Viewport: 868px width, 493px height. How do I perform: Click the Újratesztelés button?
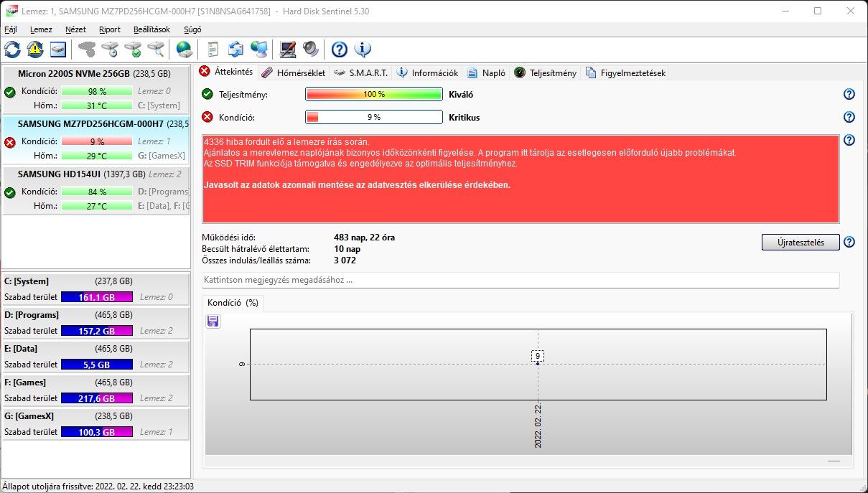click(x=801, y=243)
